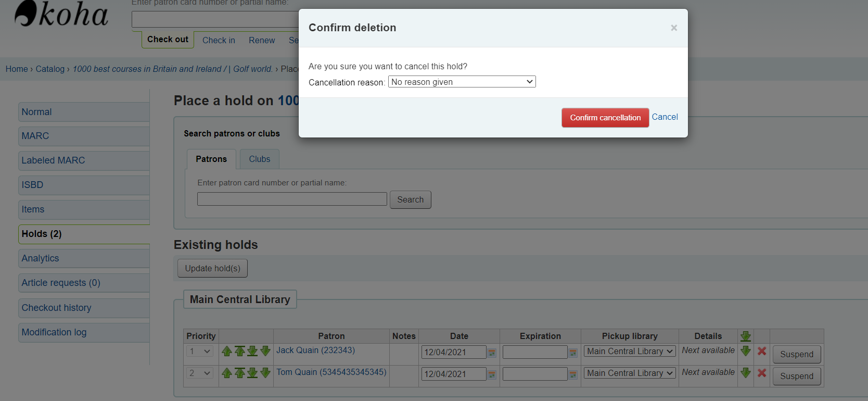Open the Catalog breadcrumb link
The width and height of the screenshot is (868, 401).
50,69
